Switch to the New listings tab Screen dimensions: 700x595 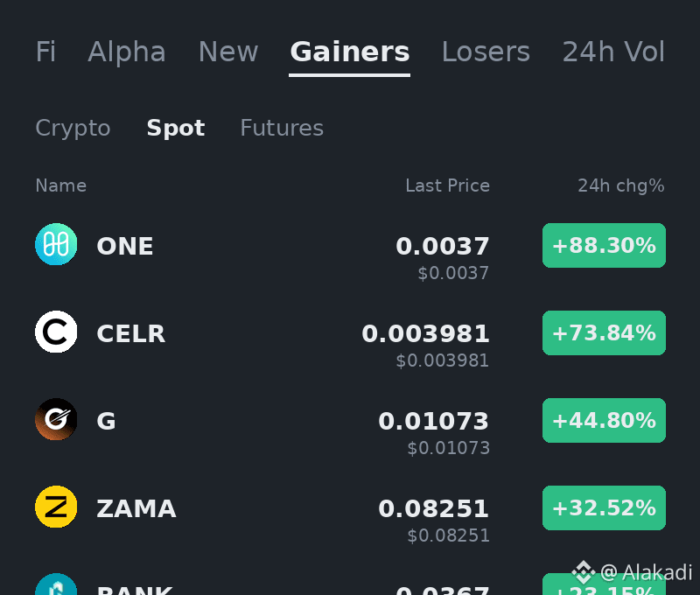click(x=228, y=52)
